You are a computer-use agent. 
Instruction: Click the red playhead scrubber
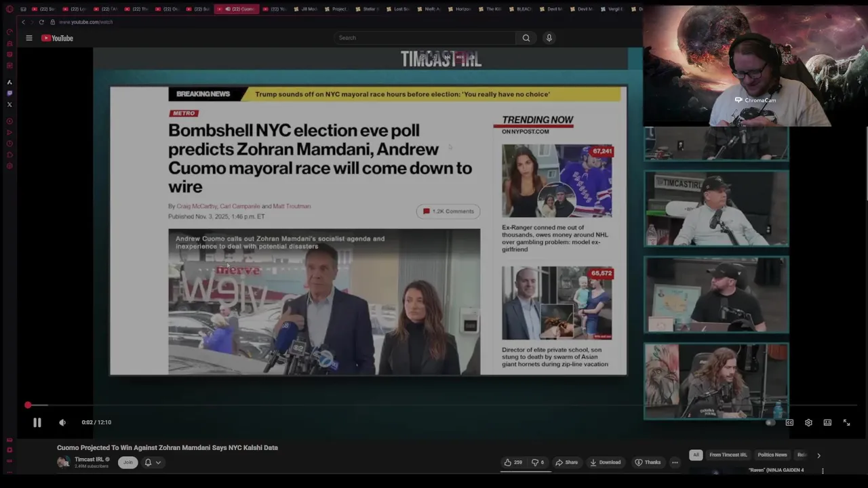click(x=28, y=405)
